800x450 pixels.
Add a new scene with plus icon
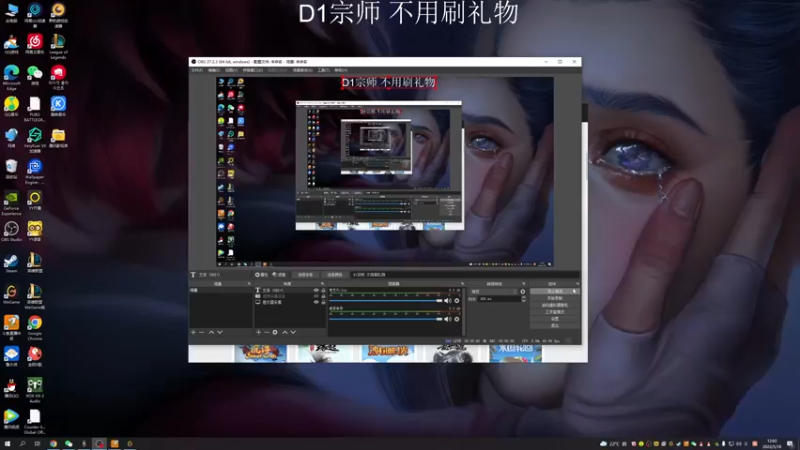tap(193, 333)
